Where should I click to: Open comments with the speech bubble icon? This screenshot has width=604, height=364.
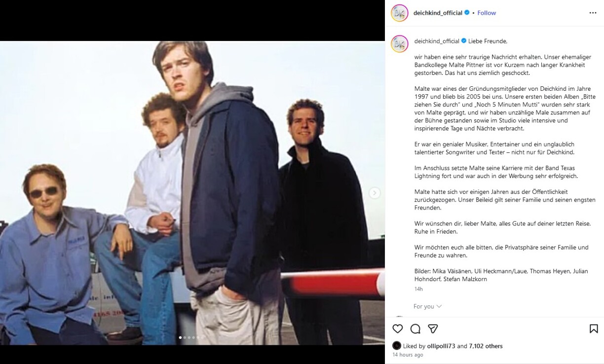415,328
